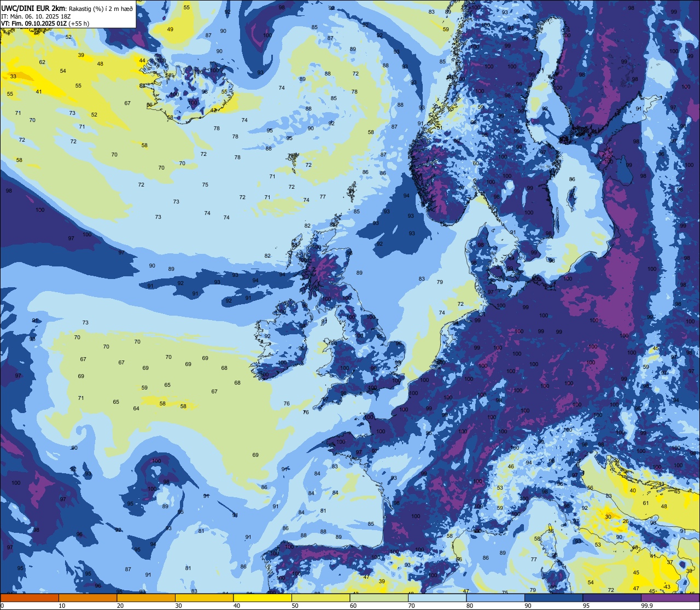700x610 pixels.
Task: Click the humidity value "44" at northwest Iceland
Action: 142,61
